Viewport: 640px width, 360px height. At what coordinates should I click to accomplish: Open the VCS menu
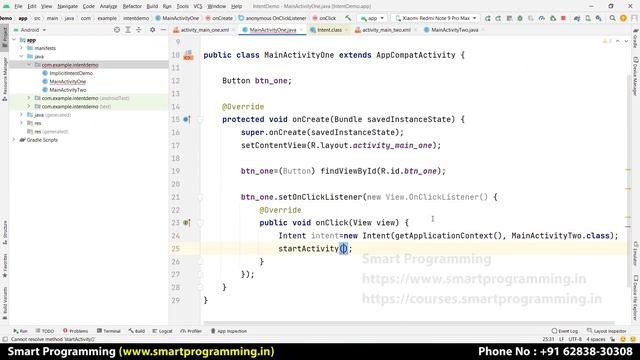pyautogui.click(x=198, y=6)
